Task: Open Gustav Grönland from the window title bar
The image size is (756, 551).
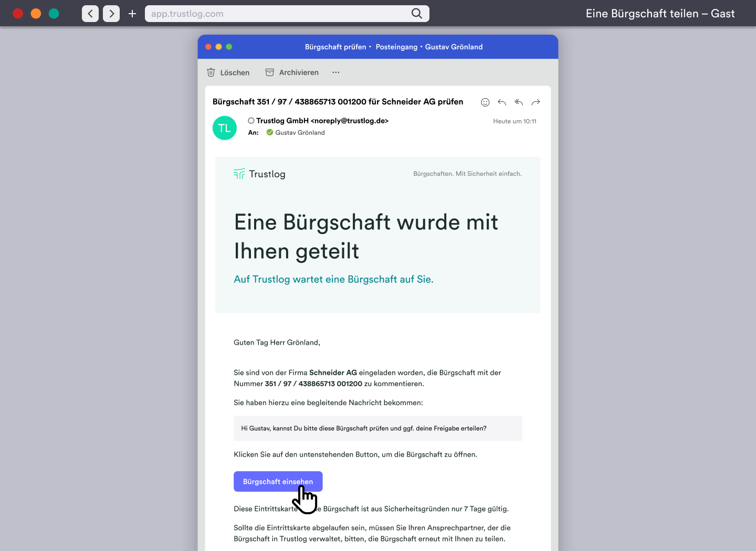Action: (454, 47)
